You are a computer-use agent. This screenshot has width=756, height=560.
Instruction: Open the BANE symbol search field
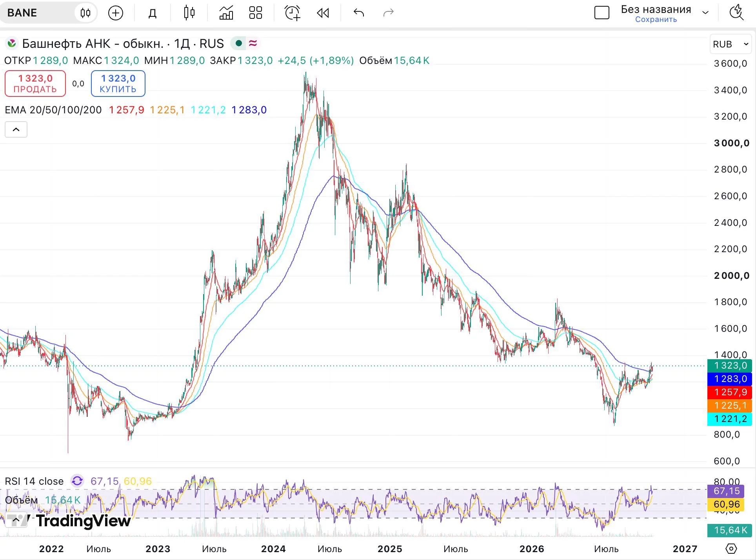click(x=37, y=13)
